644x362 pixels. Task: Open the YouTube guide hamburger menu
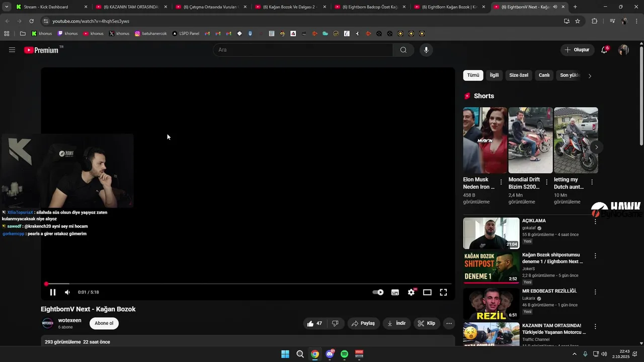click(12, 50)
